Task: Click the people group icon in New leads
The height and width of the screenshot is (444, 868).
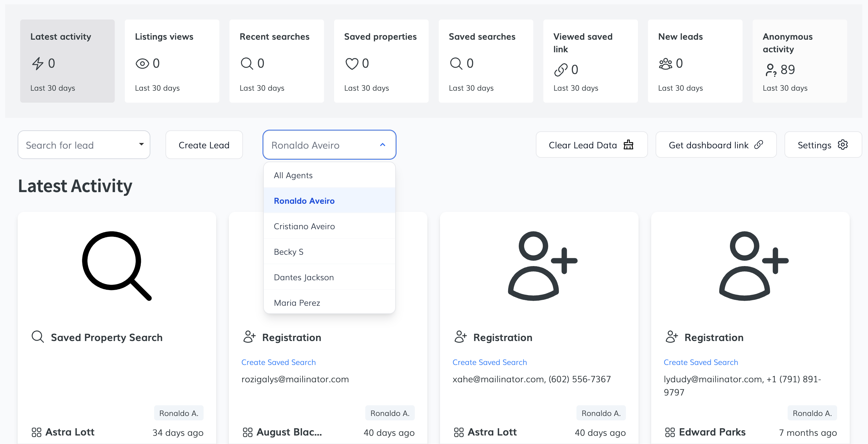Action: point(665,63)
